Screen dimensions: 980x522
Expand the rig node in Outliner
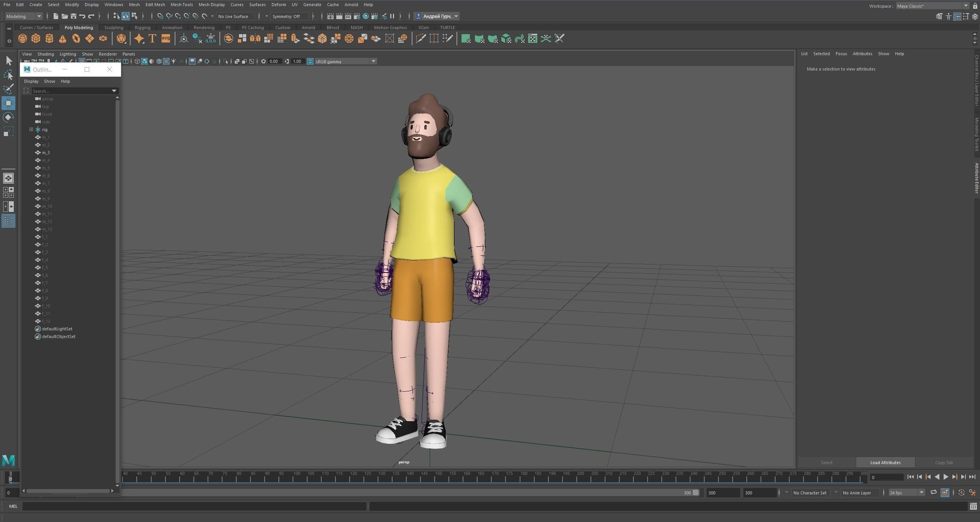click(31, 130)
